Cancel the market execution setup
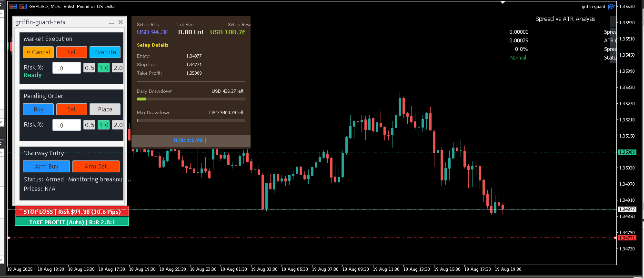Screen dimensions: 644x278 (x=38, y=52)
